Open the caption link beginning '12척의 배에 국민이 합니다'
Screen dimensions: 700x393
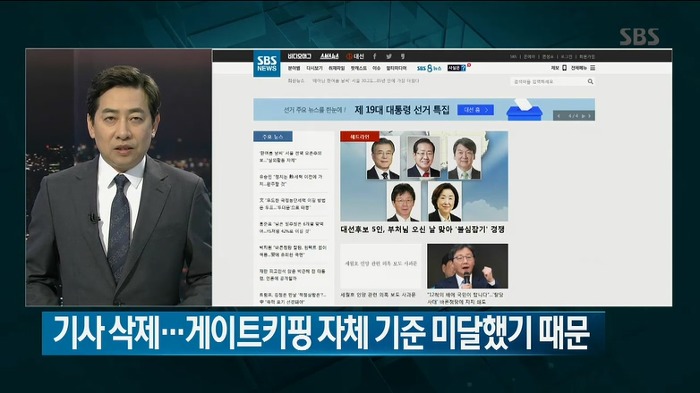(x=466, y=298)
